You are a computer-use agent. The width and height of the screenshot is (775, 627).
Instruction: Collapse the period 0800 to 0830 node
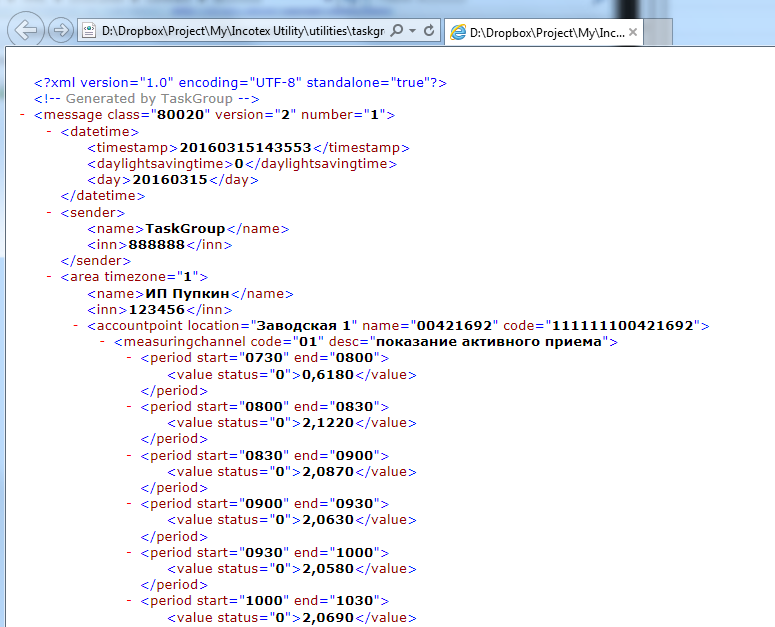click(x=129, y=406)
